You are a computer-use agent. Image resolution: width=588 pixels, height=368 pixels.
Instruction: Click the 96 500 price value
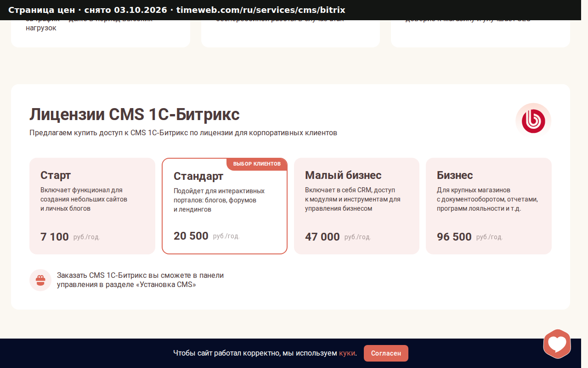[x=454, y=237]
